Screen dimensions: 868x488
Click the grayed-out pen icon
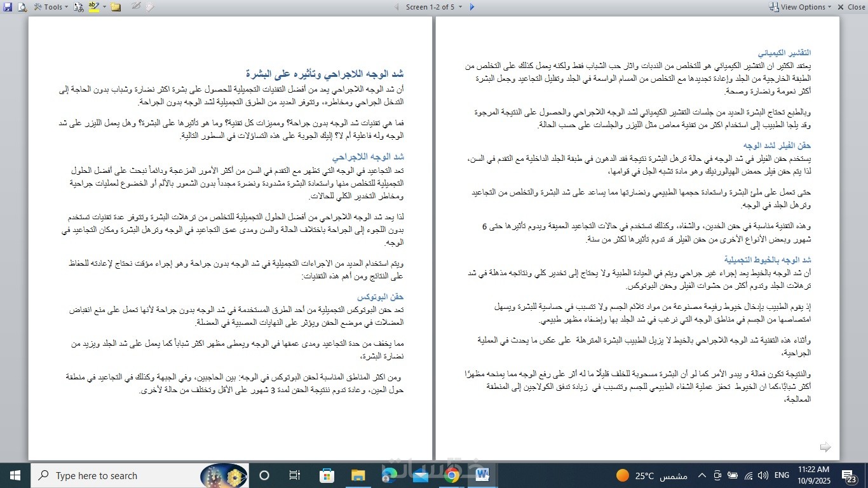point(136,7)
